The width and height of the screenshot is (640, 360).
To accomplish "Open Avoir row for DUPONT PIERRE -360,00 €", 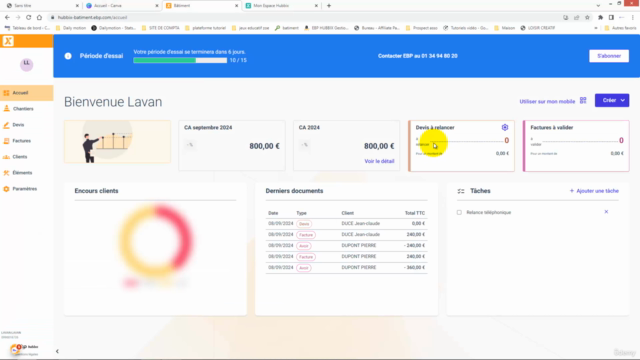I will click(346, 268).
